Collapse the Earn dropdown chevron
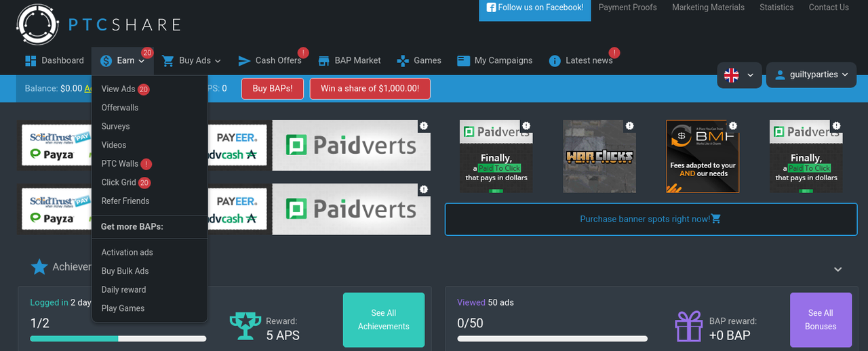868x351 pixels. (142, 61)
